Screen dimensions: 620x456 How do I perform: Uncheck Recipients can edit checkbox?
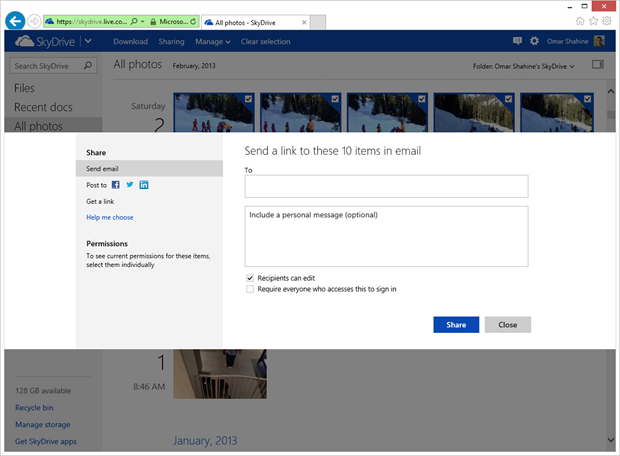(250, 277)
